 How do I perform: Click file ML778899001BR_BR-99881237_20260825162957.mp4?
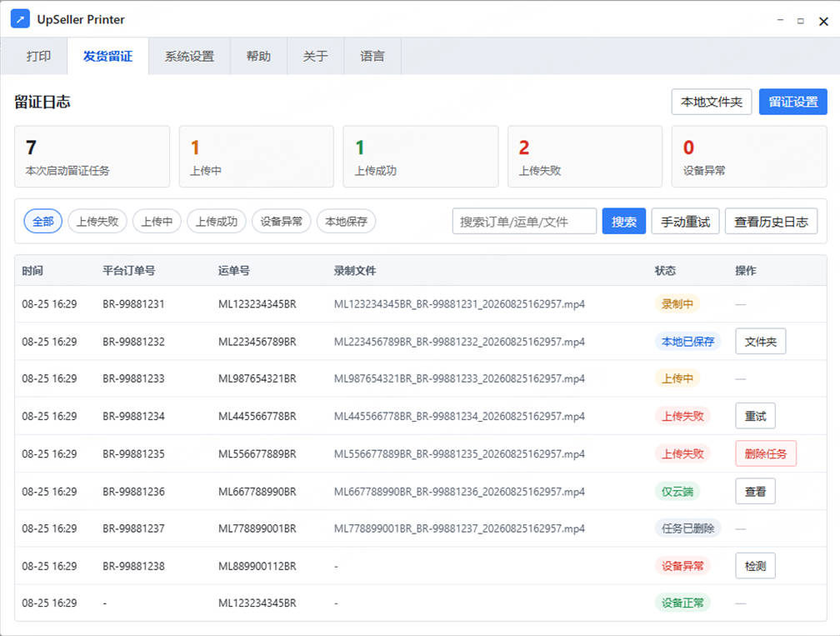[459, 528]
